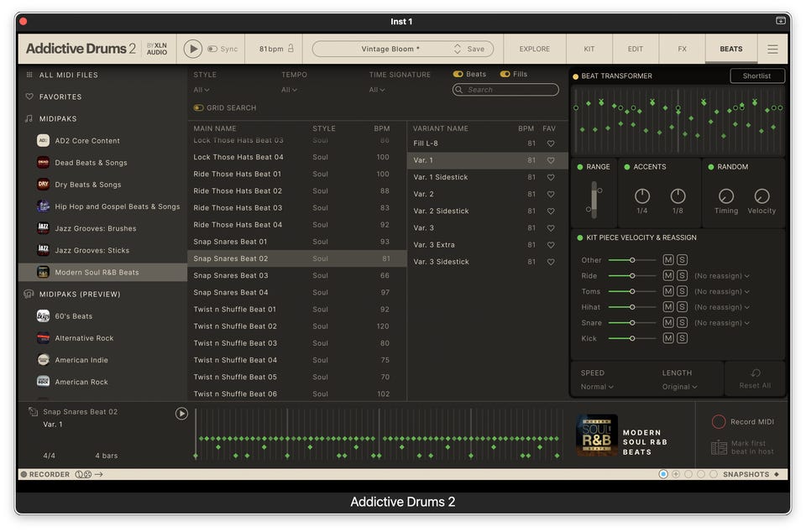Image resolution: width=806 pixels, height=532 pixels.
Task: Click the RECORDER button in status bar
Action: tap(44, 474)
